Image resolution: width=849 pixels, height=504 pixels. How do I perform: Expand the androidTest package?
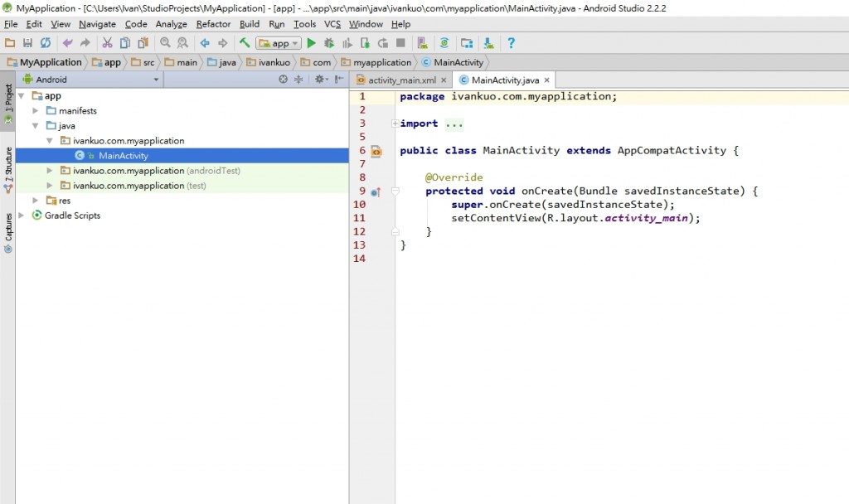pyautogui.click(x=49, y=171)
